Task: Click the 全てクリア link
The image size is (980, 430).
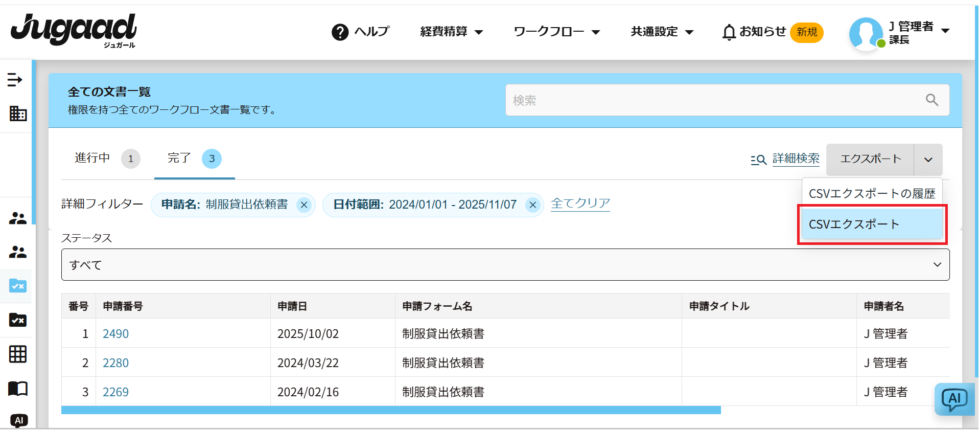Action: (580, 203)
